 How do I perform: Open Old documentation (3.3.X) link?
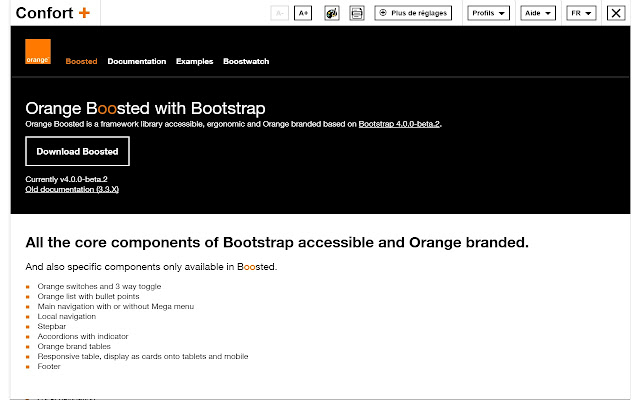pyautogui.click(x=72, y=189)
